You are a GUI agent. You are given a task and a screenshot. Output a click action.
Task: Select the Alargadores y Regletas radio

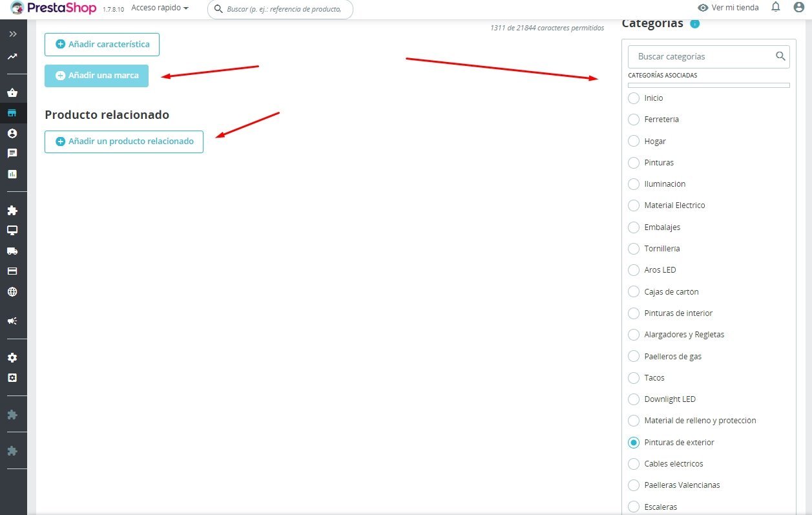(x=634, y=335)
